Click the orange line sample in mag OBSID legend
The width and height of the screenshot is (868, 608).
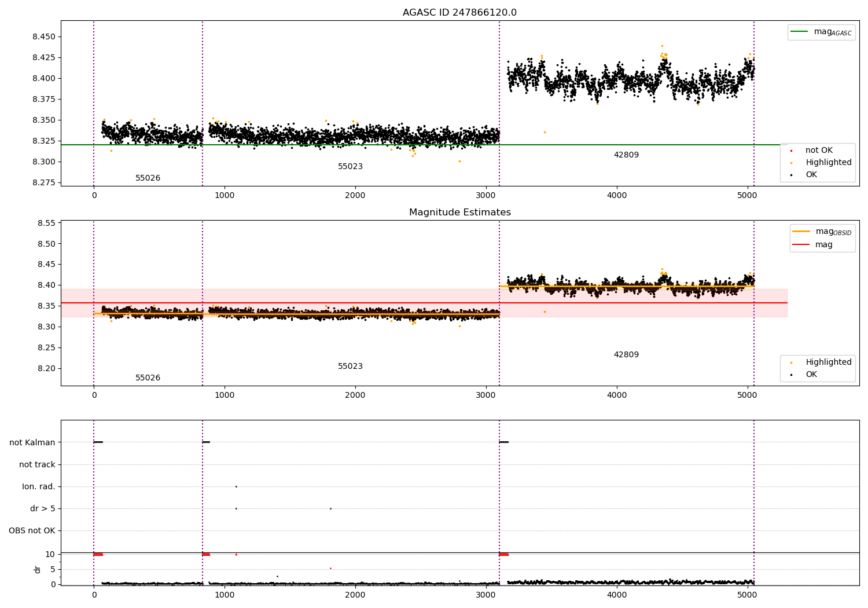pyautogui.click(x=801, y=232)
